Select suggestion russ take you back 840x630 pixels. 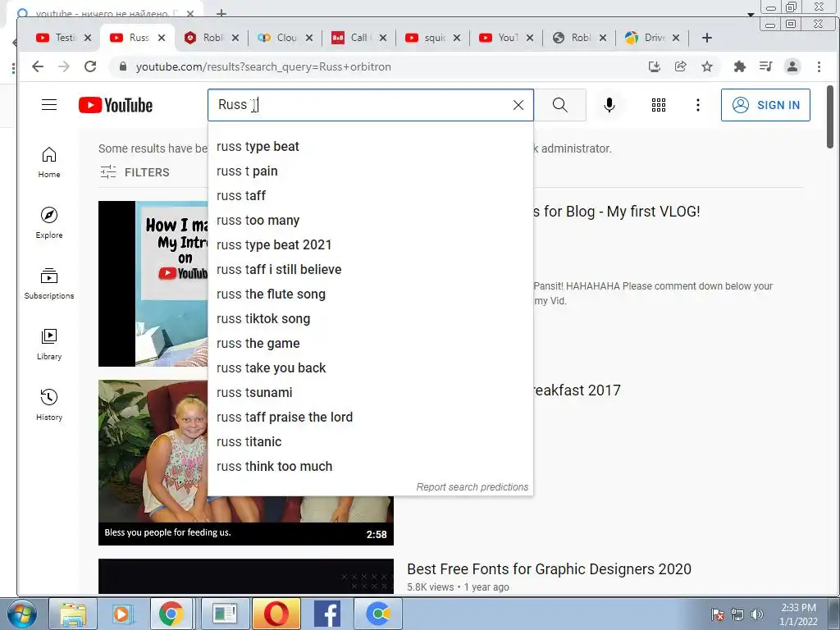(x=370, y=368)
